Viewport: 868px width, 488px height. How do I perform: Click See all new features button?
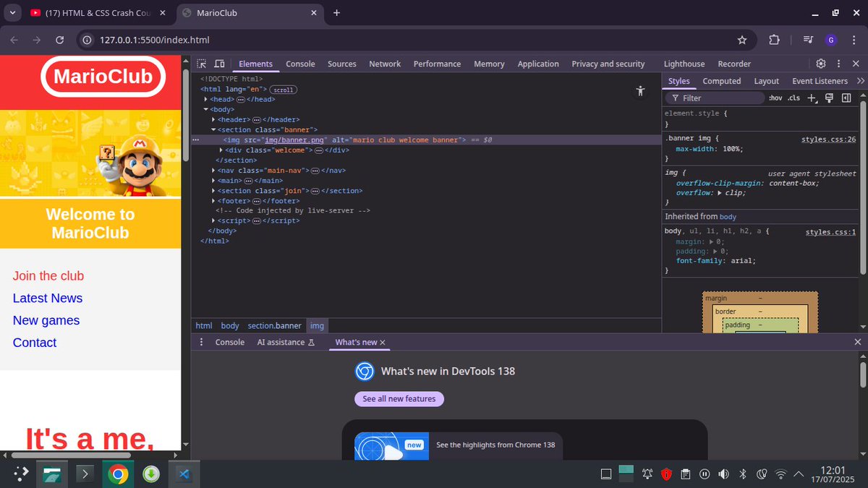point(399,399)
